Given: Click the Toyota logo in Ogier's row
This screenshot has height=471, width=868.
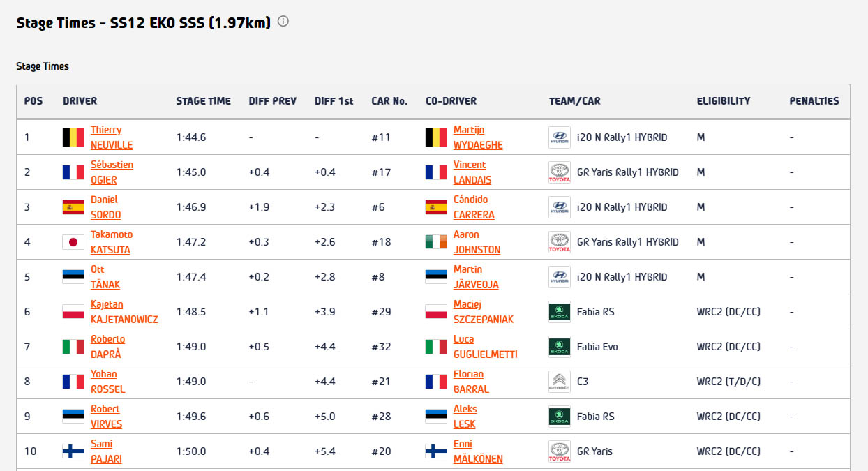Looking at the screenshot, I should pyautogui.click(x=560, y=172).
